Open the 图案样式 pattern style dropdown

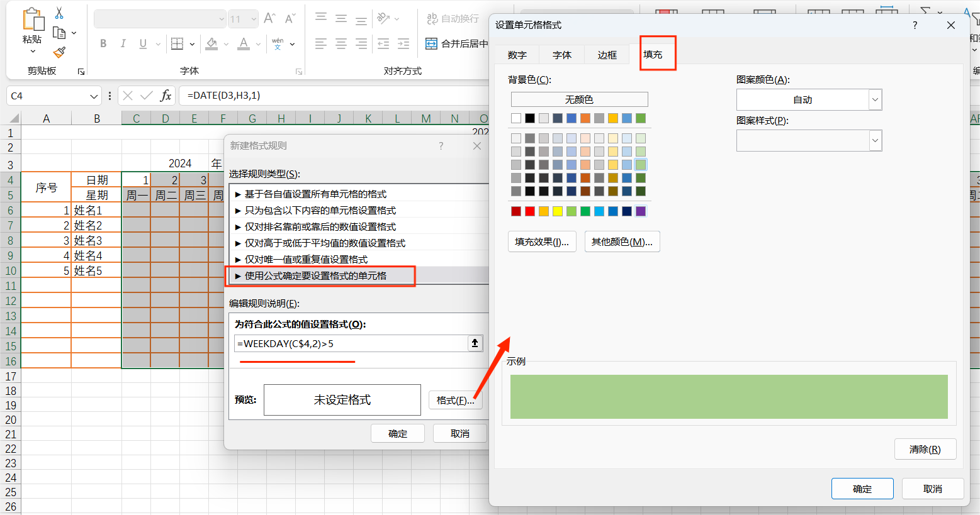pyautogui.click(x=875, y=140)
